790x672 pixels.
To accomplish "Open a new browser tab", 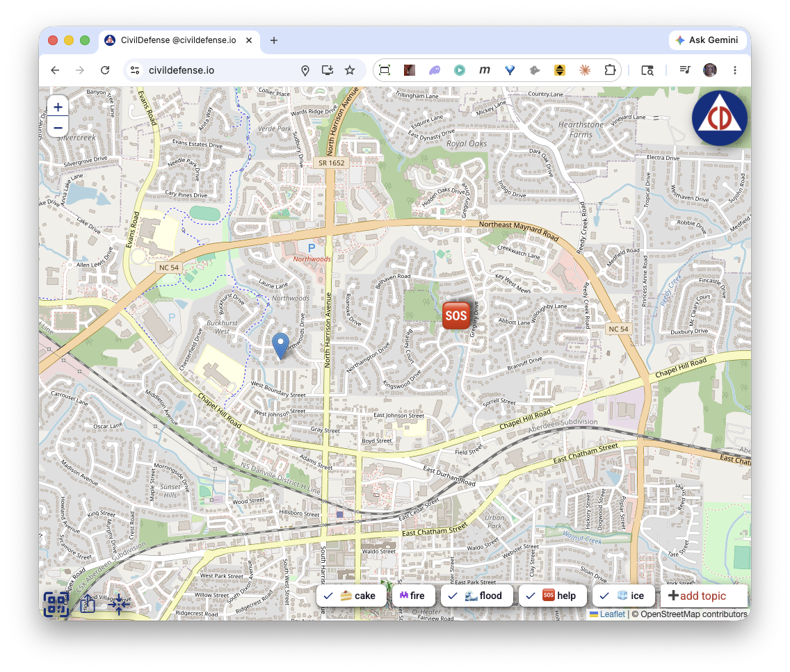I will [x=273, y=40].
